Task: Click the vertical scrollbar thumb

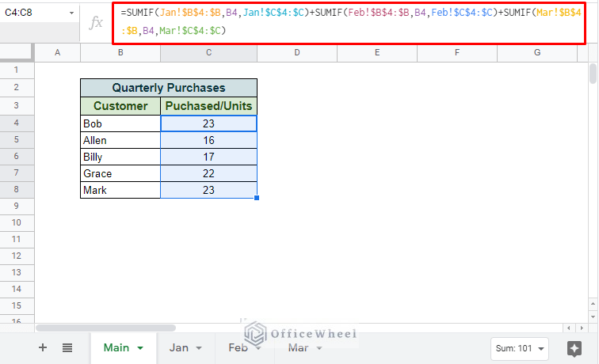Action: click(593, 74)
